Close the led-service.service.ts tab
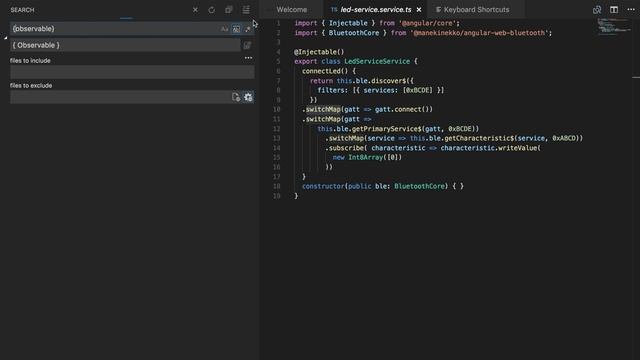Screen dimensions: 640x360 tap(419, 9)
